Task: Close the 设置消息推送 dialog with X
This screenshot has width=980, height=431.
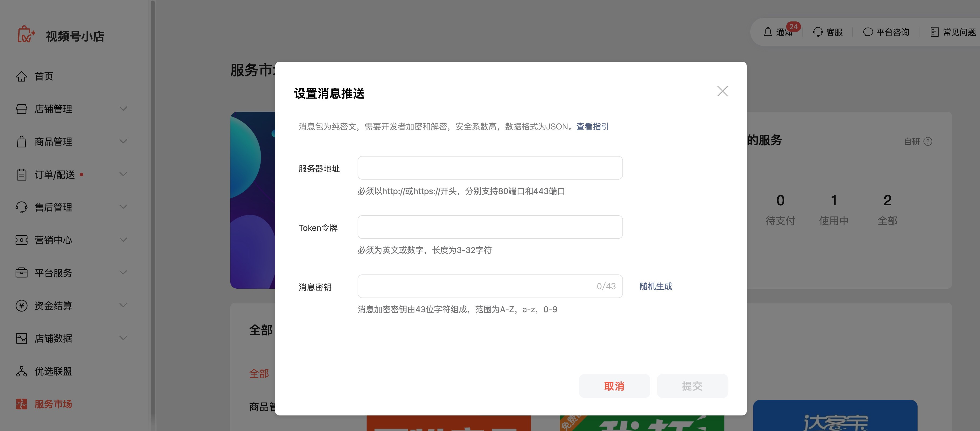Action: [722, 91]
